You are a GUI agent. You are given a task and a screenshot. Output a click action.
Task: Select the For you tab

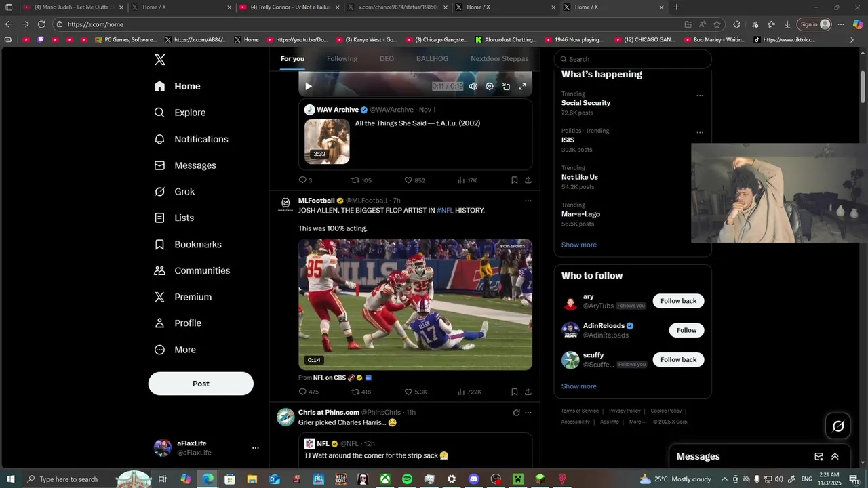tap(292, 59)
